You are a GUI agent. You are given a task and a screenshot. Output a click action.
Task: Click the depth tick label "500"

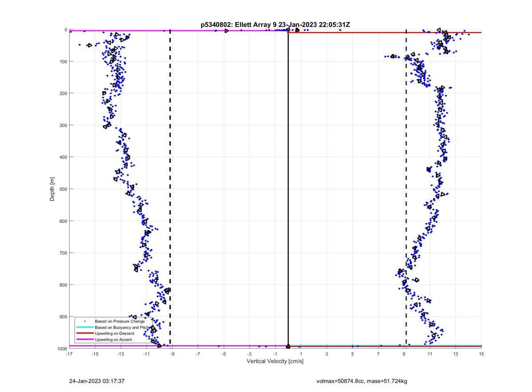coord(63,189)
